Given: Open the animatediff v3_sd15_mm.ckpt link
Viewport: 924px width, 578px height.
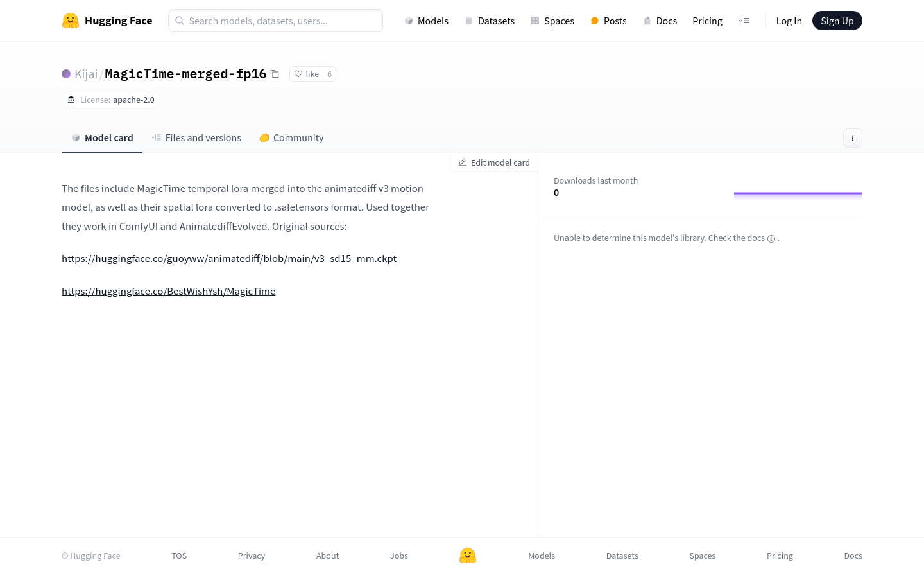Looking at the screenshot, I should coord(229,258).
